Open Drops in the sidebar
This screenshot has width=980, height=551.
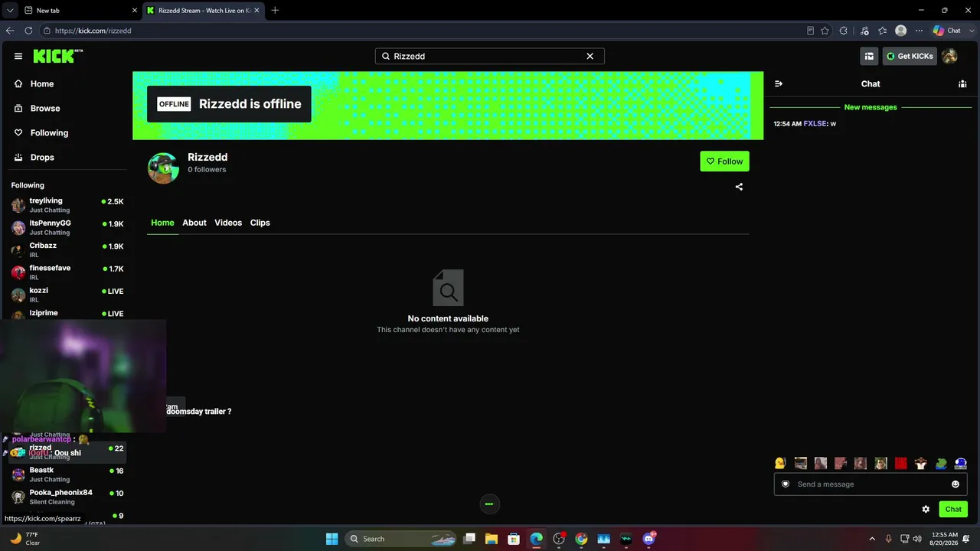coord(67,158)
